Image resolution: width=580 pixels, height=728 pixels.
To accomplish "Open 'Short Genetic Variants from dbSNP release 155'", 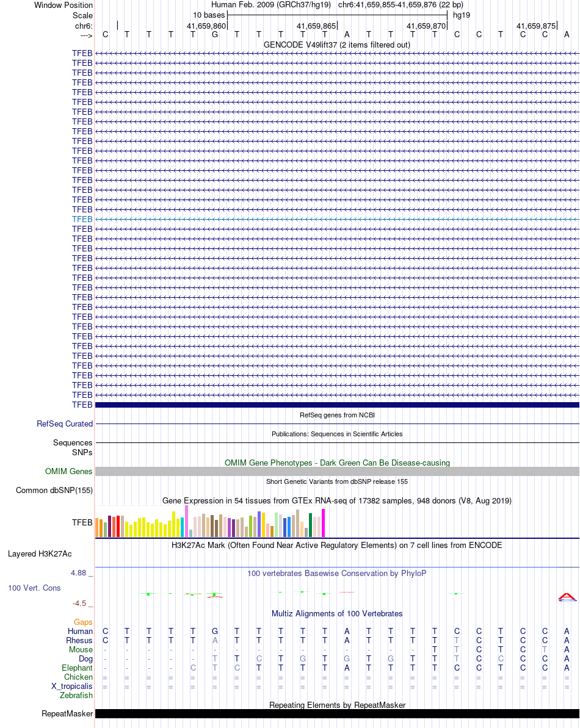I will pyautogui.click(x=337, y=481).
